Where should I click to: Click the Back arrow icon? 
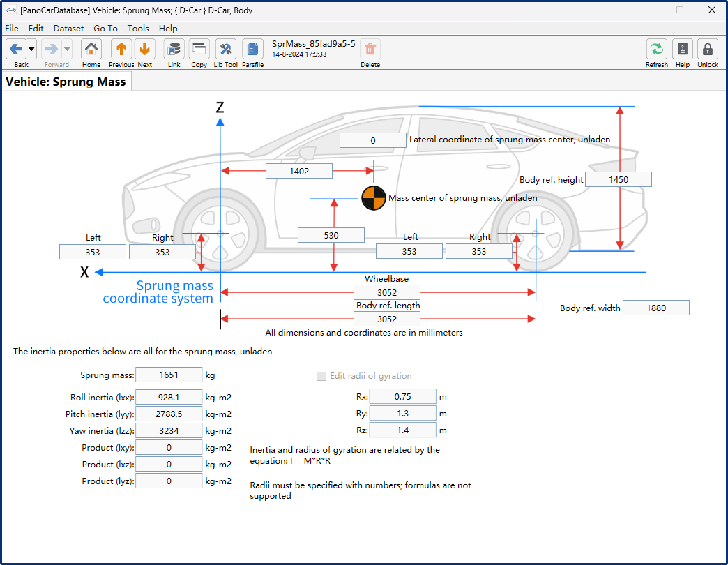pos(16,49)
